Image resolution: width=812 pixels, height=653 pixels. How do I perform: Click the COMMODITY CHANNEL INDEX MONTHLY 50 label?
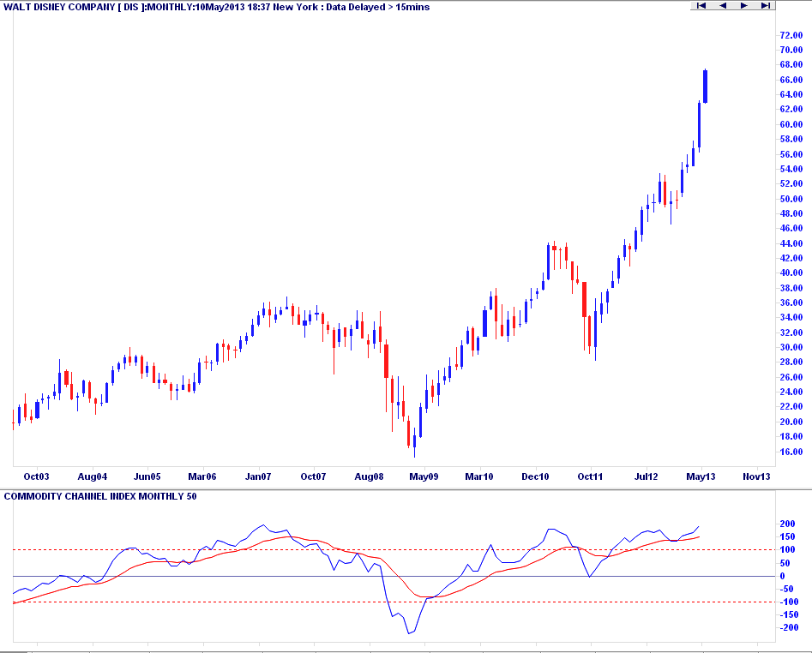100,496
